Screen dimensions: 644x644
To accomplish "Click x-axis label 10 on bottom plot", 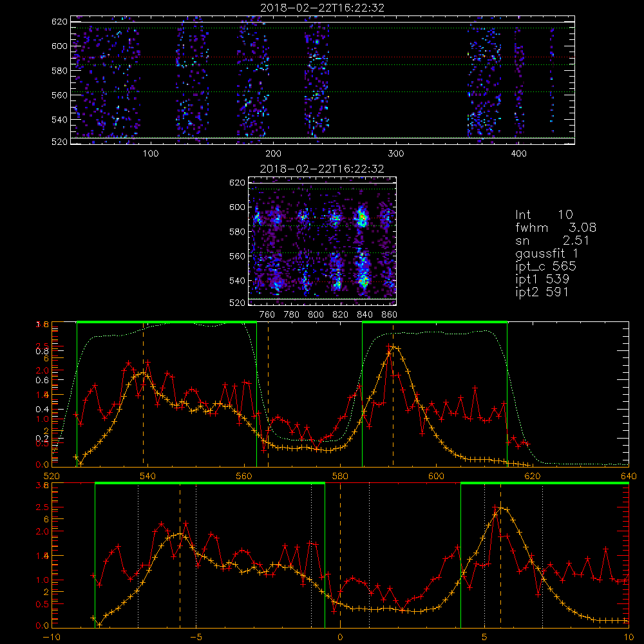I will coord(629,637).
